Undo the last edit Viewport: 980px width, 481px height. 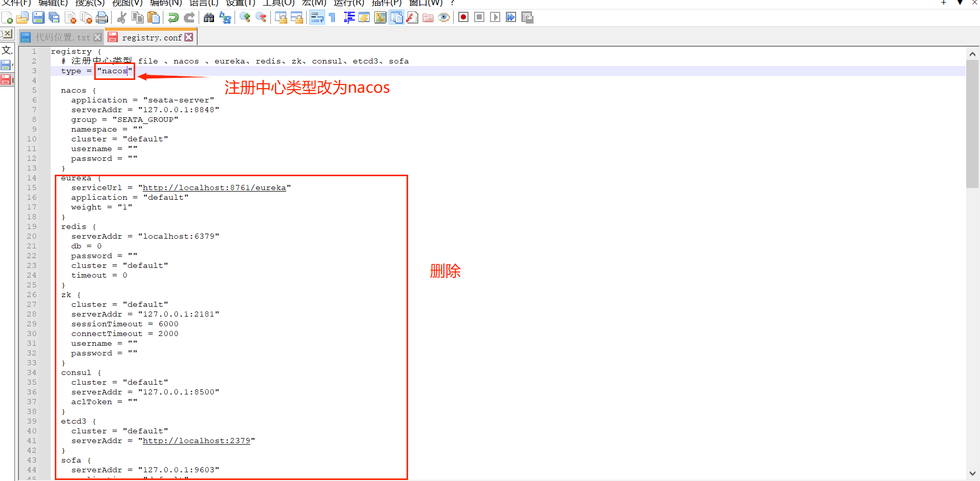coord(173,18)
